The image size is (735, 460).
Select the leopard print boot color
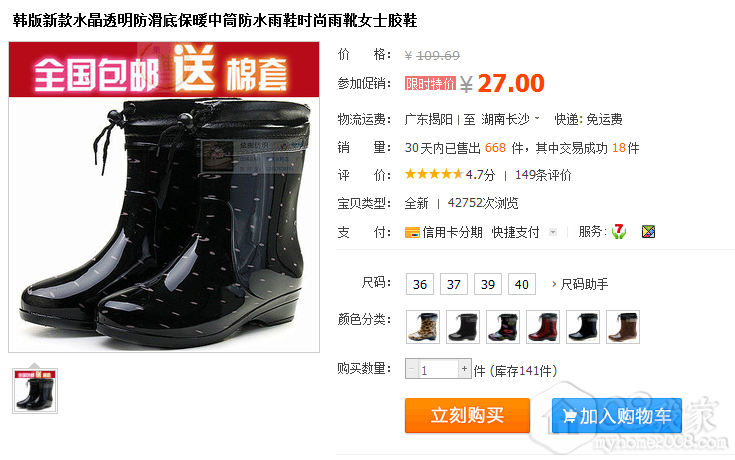(422, 327)
